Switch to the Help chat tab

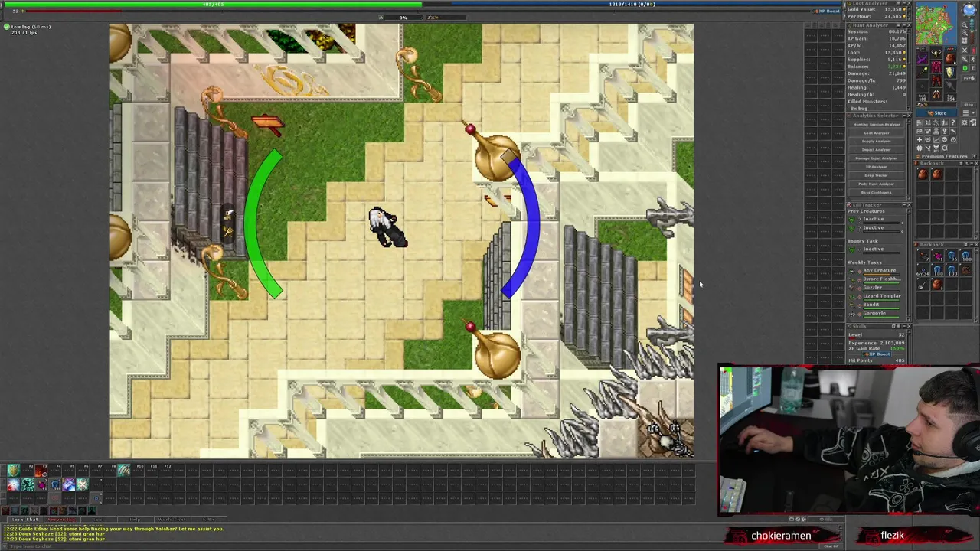coord(135,520)
